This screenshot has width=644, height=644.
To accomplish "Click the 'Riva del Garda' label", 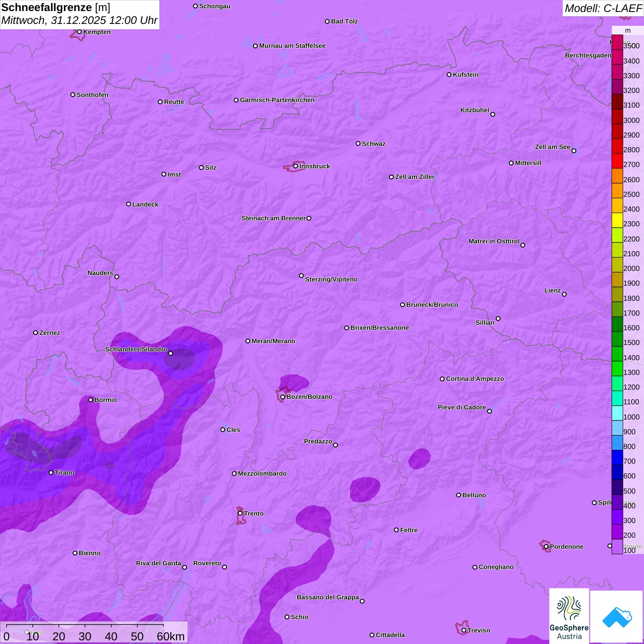I will [159, 563].
